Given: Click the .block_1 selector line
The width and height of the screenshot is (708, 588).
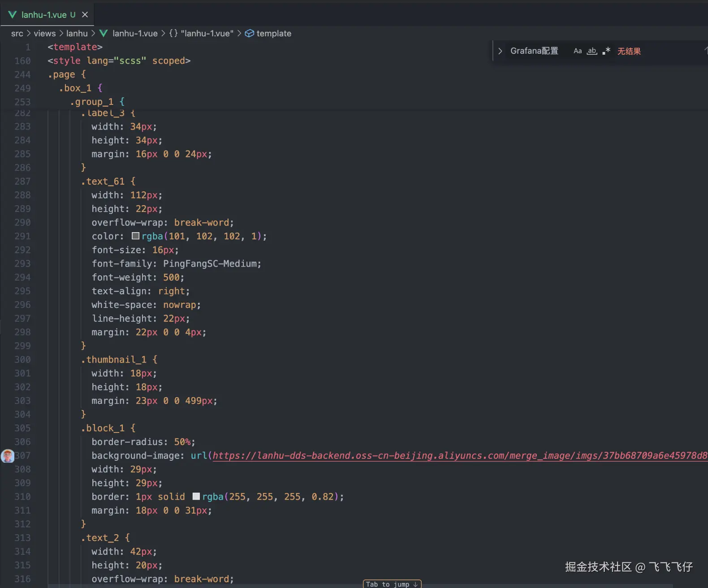Looking at the screenshot, I should tap(108, 428).
